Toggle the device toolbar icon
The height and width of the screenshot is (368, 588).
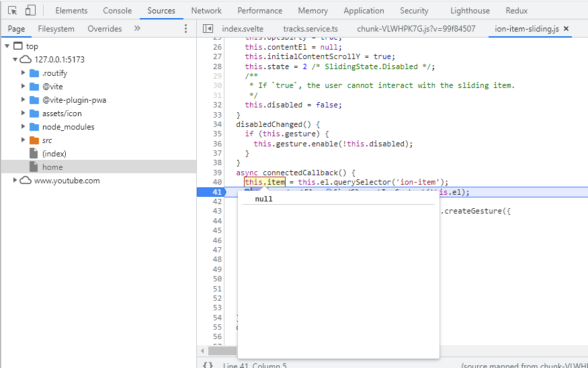(30, 11)
